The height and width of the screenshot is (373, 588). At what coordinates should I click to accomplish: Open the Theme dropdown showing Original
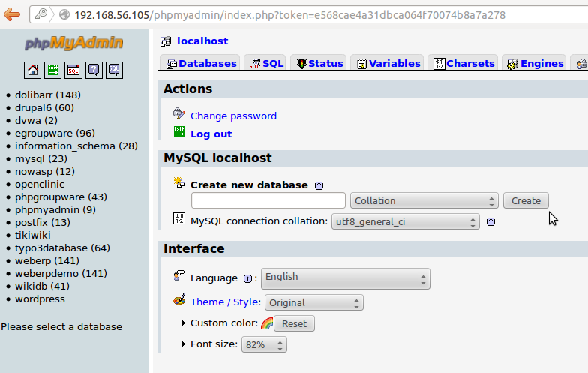(x=313, y=302)
